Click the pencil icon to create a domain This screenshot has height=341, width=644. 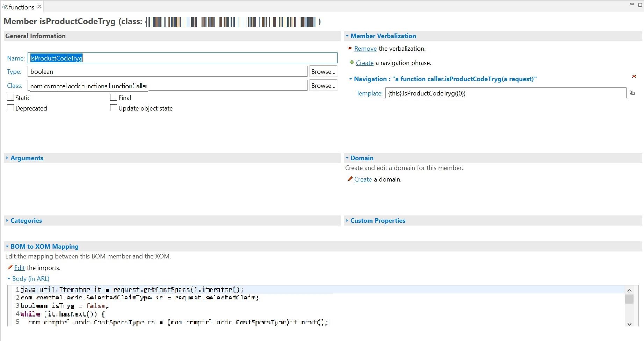(x=349, y=179)
